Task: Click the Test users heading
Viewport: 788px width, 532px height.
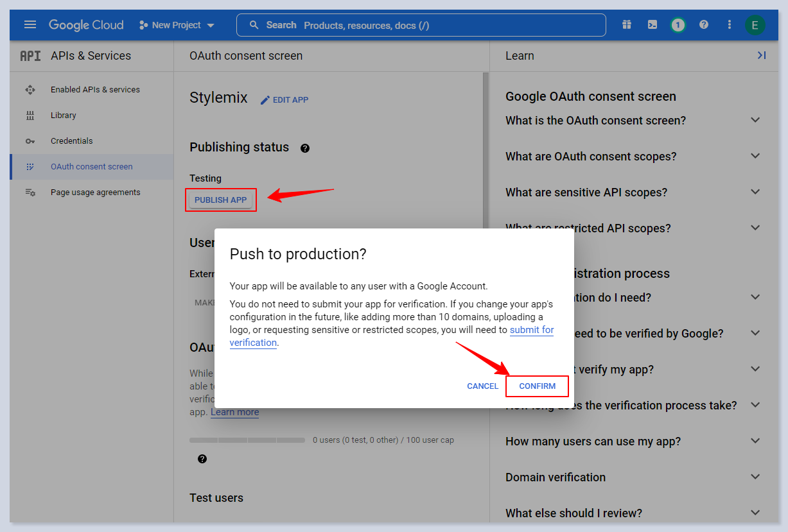Action: (216, 498)
